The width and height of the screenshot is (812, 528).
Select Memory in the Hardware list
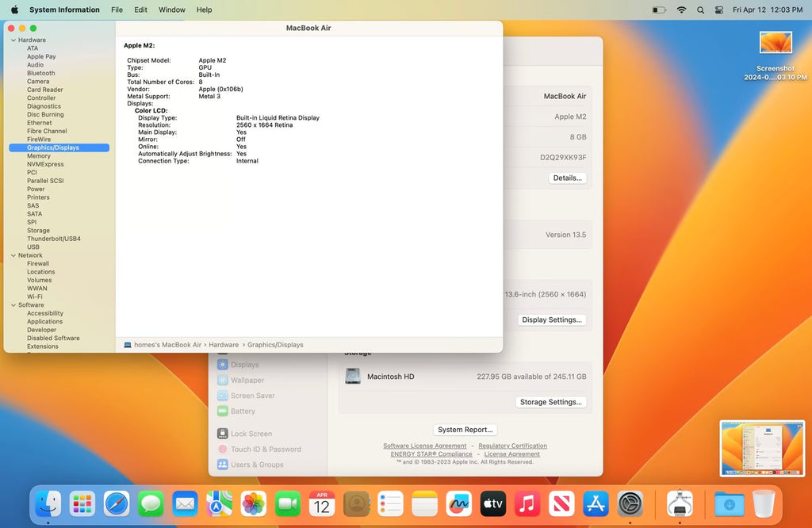coord(37,155)
